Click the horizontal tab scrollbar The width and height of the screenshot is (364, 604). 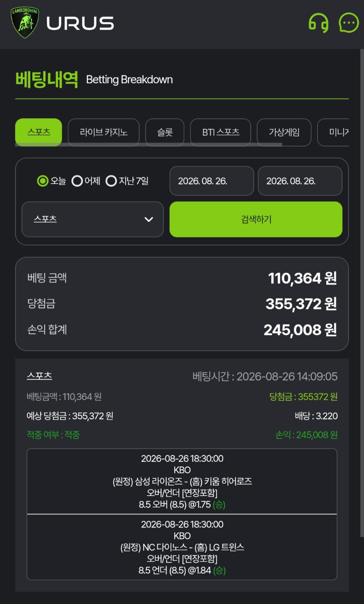point(148,144)
